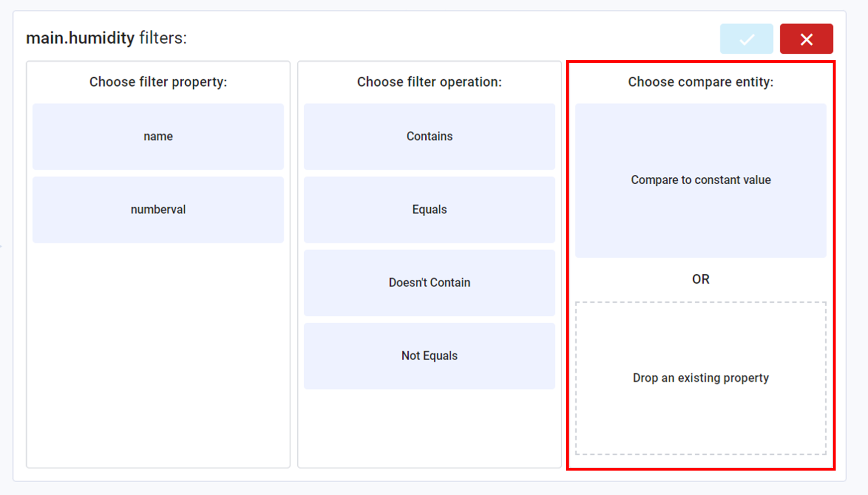Confirm the filter with the checkmark button
This screenshot has height=495, width=868.
pos(745,39)
